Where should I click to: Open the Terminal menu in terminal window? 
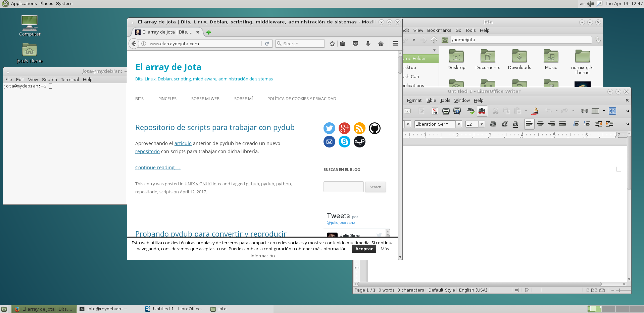coord(70,79)
